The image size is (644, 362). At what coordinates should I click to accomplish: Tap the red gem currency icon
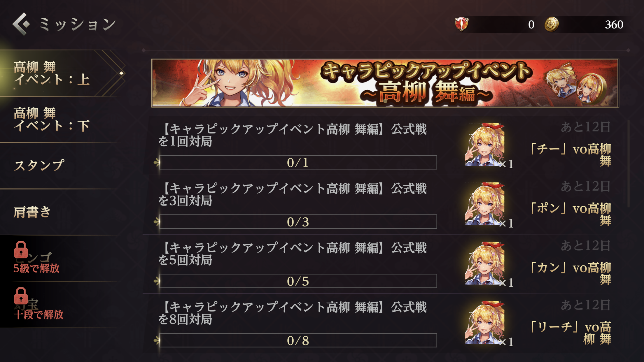coord(461,24)
